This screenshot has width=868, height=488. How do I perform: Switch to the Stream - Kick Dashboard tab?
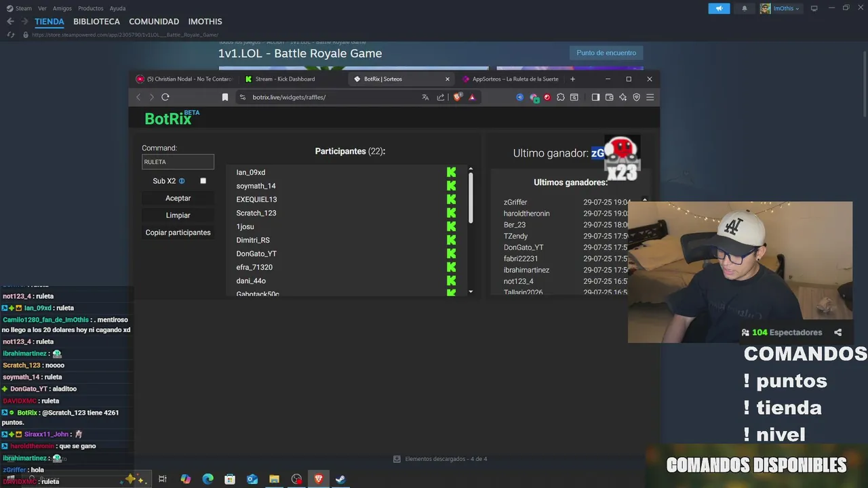285,79
